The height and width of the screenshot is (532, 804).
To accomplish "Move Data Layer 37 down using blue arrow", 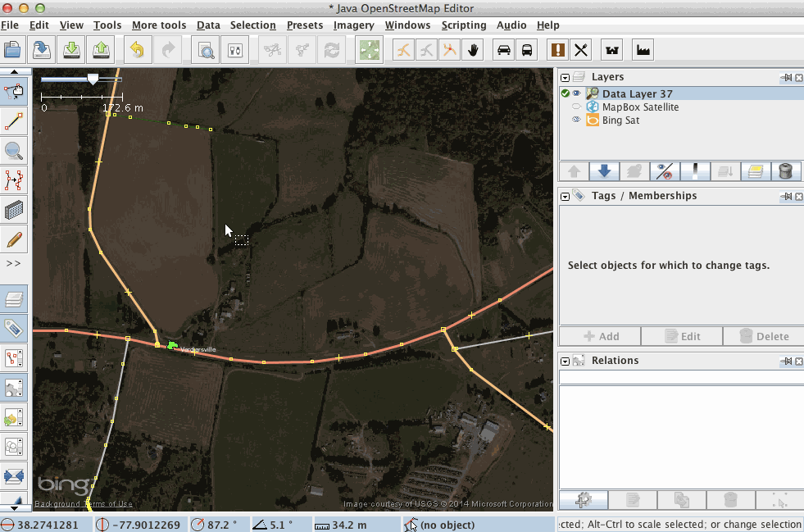I will pyautogui.click(x=604, y=171).
